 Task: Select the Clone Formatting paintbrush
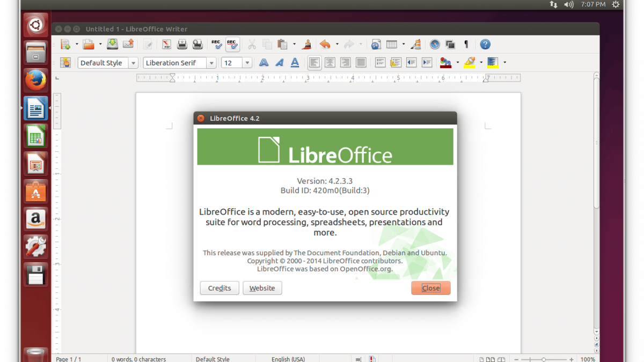[307, 45]
